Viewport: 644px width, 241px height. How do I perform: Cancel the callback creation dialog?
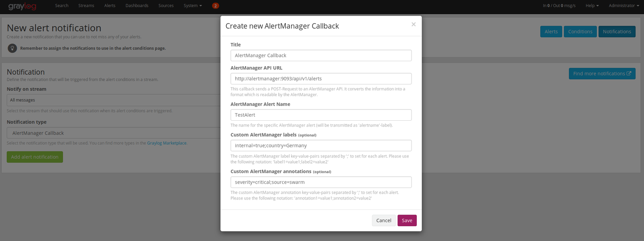[x=384, y=220]
